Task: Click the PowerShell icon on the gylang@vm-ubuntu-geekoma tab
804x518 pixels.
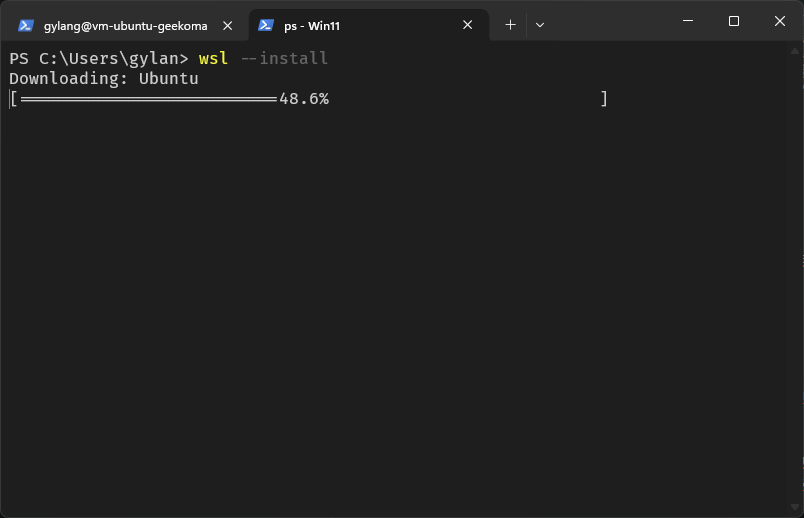Action: (x=26, y=25)
